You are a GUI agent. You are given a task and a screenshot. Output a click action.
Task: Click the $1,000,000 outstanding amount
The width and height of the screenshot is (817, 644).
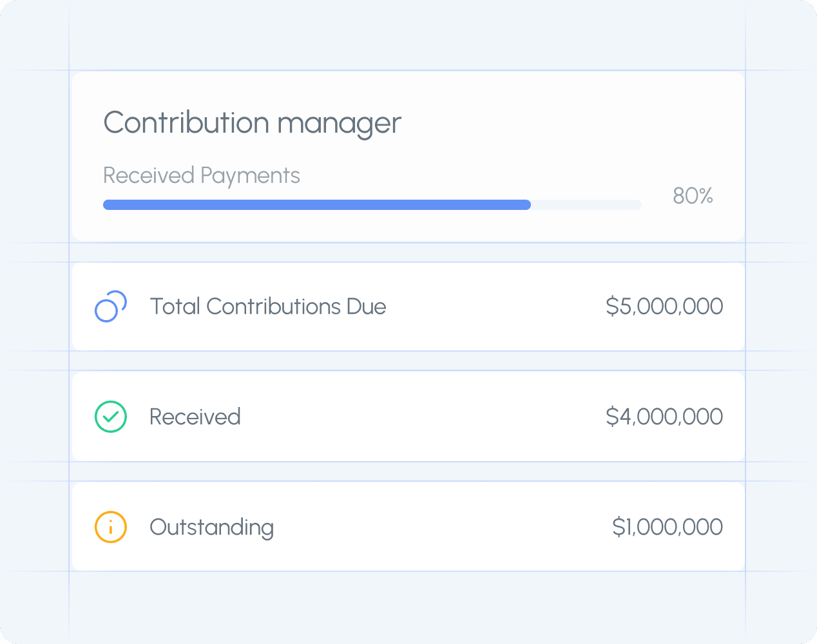click(x=668, y=527)
